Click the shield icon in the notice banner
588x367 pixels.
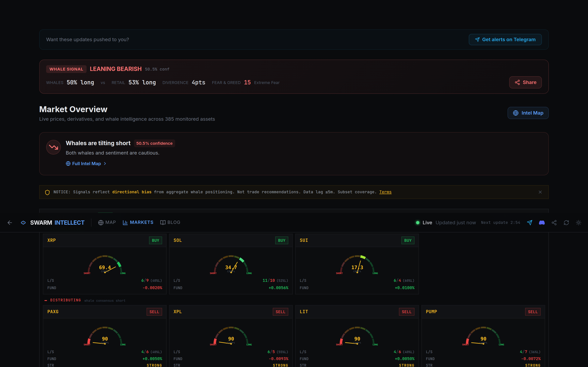(x=47, y=192)
